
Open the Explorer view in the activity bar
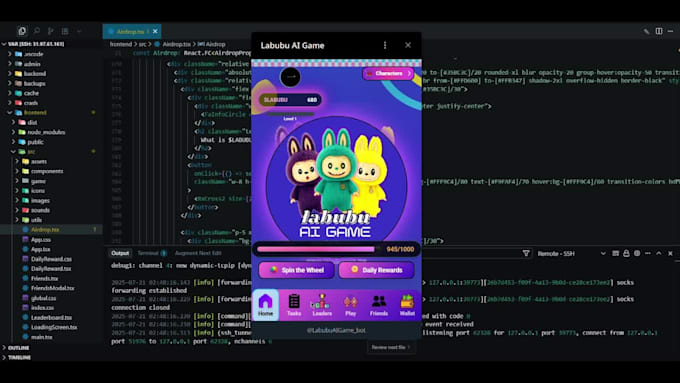pos(22,31)
